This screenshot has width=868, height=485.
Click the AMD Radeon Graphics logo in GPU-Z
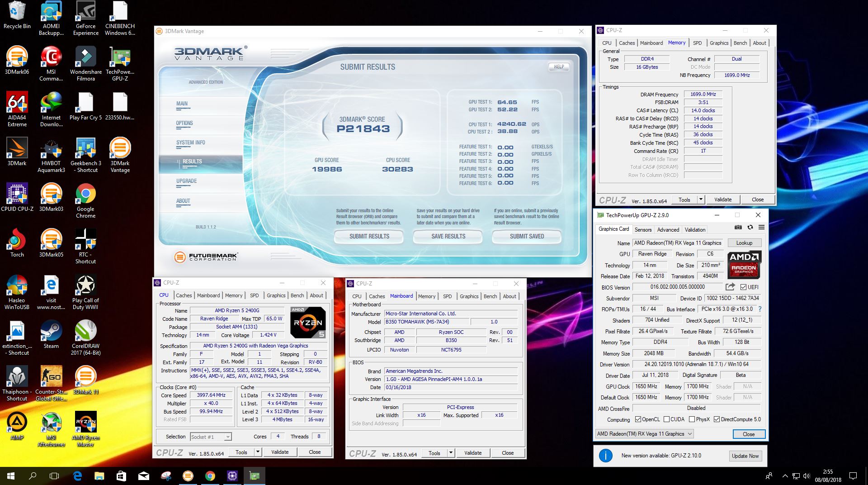click(x=744, y=265)
